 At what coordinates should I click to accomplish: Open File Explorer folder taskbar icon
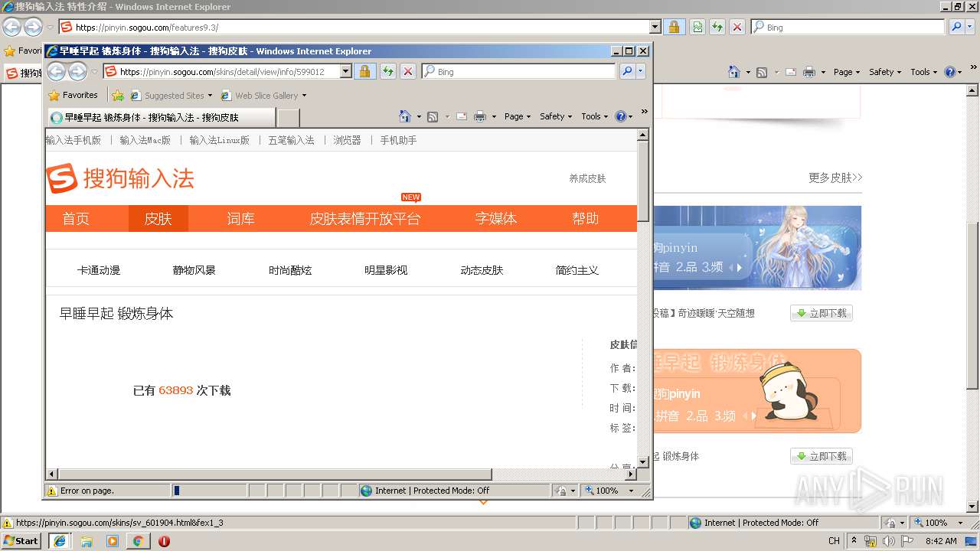tap(87, 541)
